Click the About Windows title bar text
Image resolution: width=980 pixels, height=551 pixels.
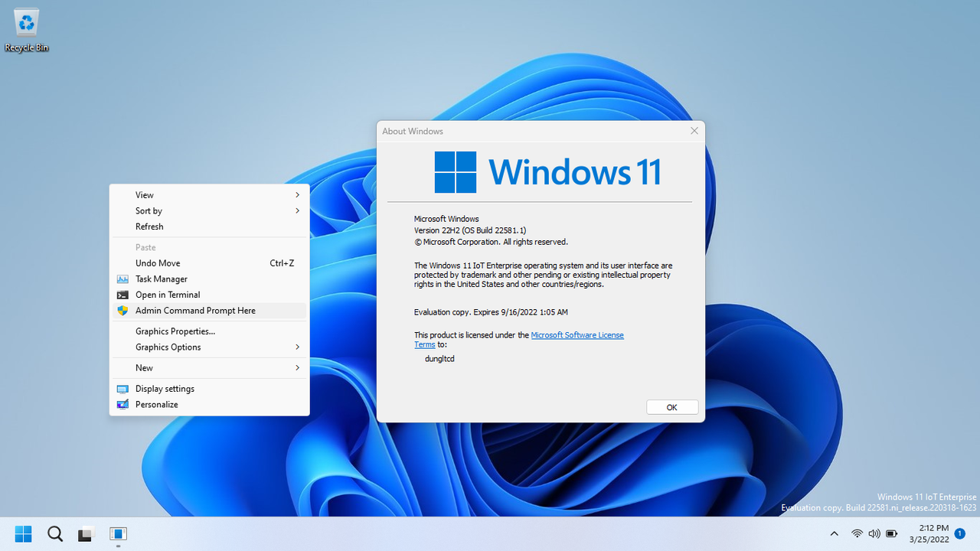pyautogui.click(x=413, y=132)
